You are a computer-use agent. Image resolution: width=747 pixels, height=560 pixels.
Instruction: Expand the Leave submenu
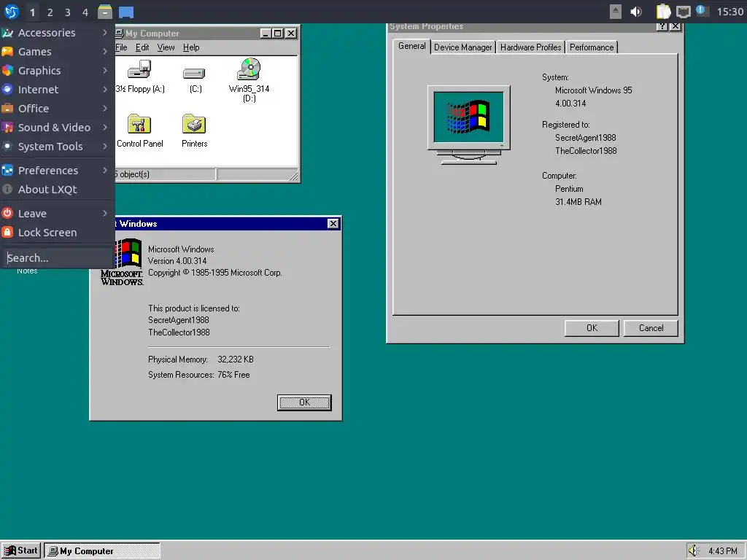[56, 214]
